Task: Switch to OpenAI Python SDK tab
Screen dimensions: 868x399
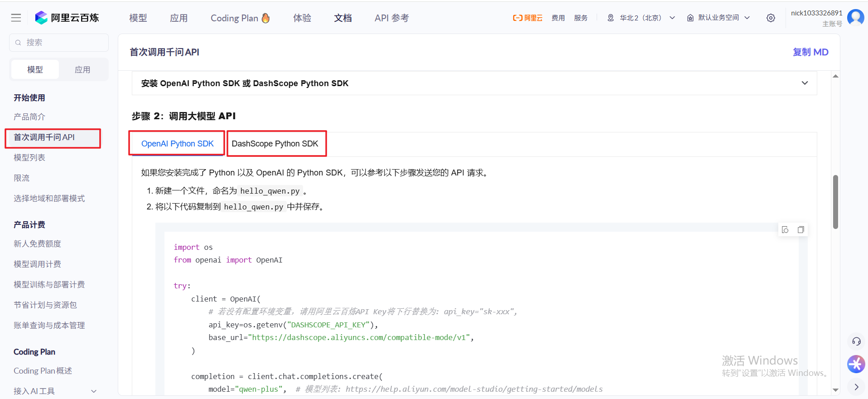Action: (x=177, y=144)
